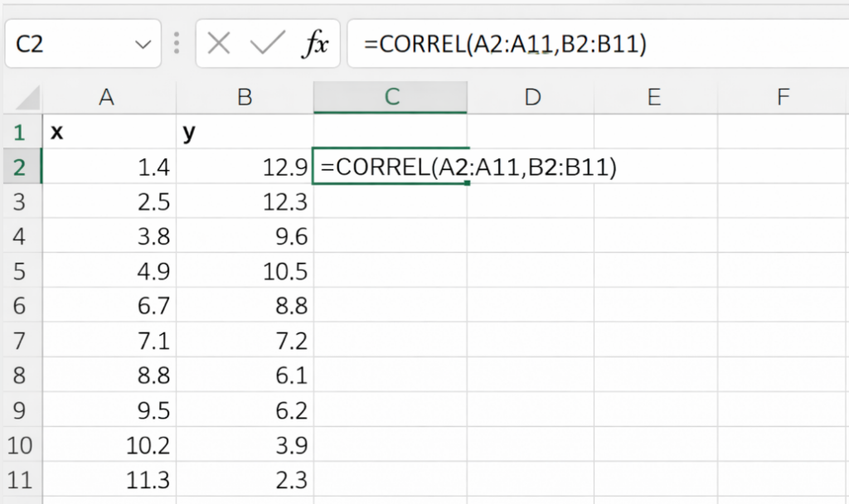849x504 pixels.
Task: Expand the Name Box dropdown arrow
Action: (x=143, y=45)
